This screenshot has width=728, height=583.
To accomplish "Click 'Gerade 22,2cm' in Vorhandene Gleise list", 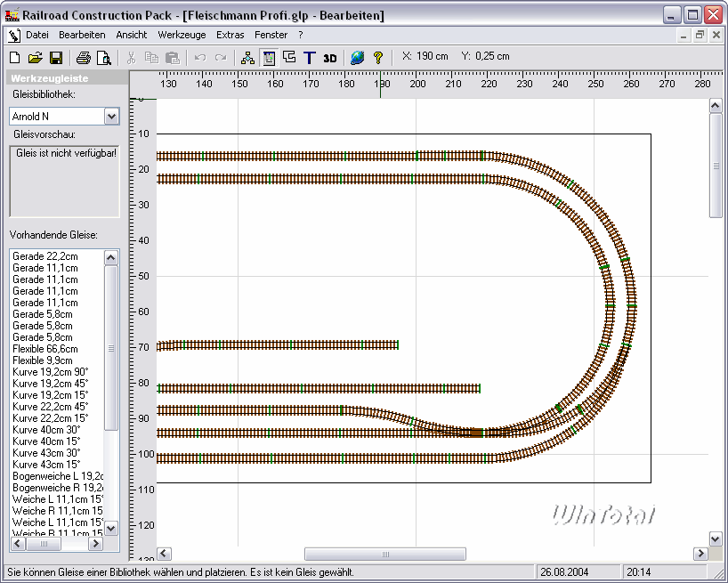I will [44, 256].
